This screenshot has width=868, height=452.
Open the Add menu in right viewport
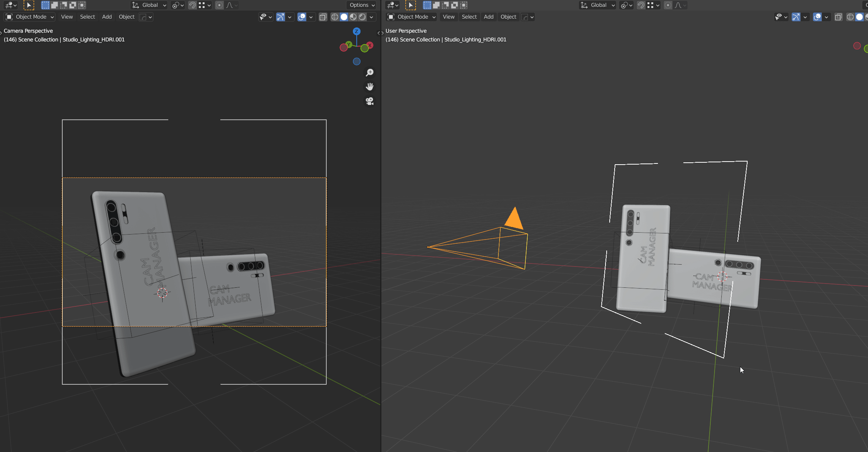tap(489, 17)
